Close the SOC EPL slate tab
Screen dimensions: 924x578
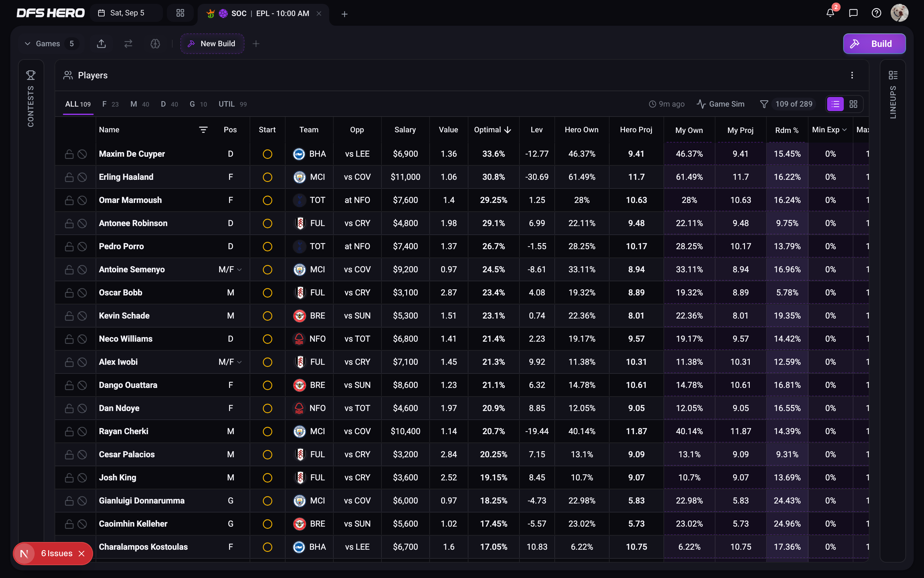click(x=319, y=13)
